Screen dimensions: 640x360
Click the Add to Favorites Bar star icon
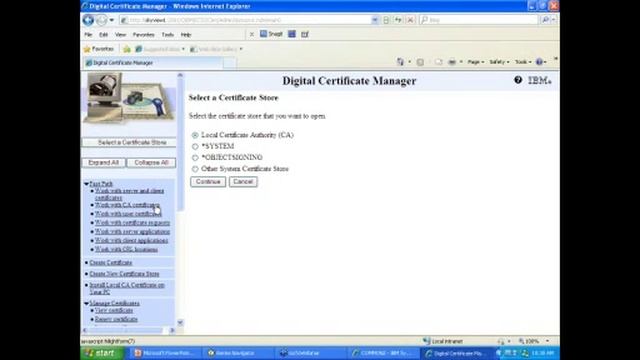pos(127,49)
